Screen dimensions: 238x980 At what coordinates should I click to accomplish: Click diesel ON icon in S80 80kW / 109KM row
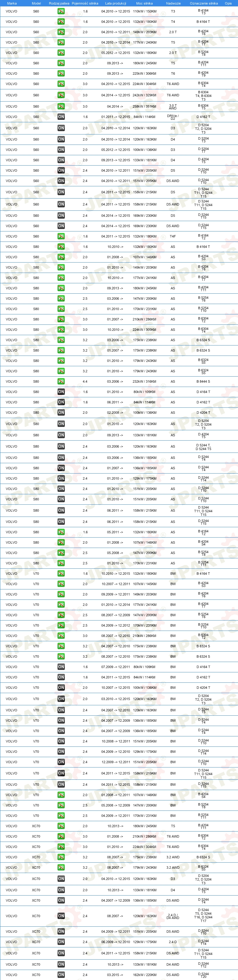[x=61, y=392]
